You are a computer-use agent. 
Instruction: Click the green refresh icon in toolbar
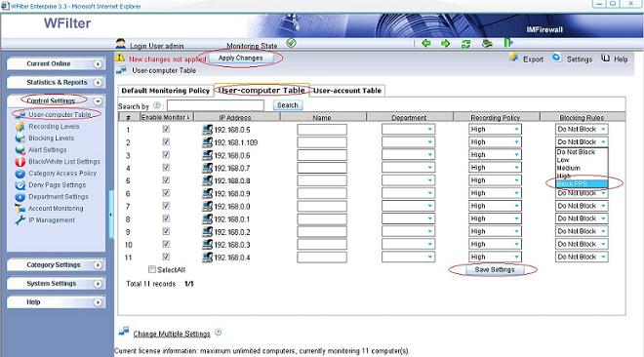(x=465, y=44)
